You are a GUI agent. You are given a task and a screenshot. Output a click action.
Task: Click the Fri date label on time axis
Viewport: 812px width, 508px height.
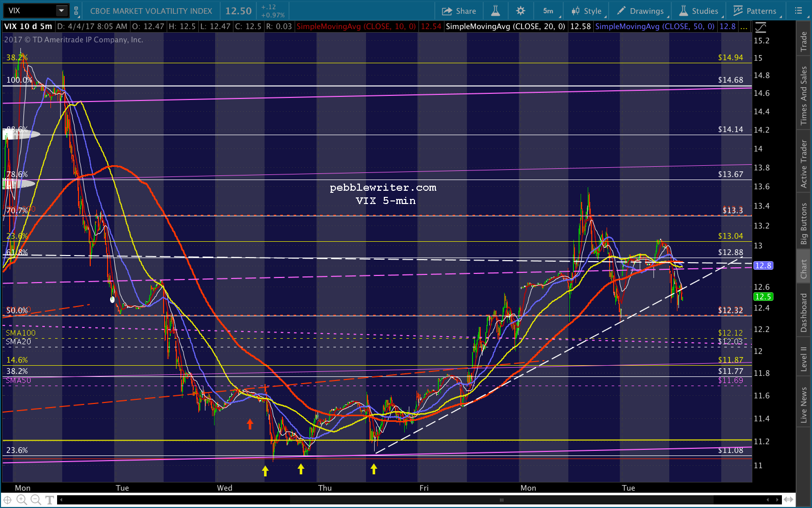[424, 488]
